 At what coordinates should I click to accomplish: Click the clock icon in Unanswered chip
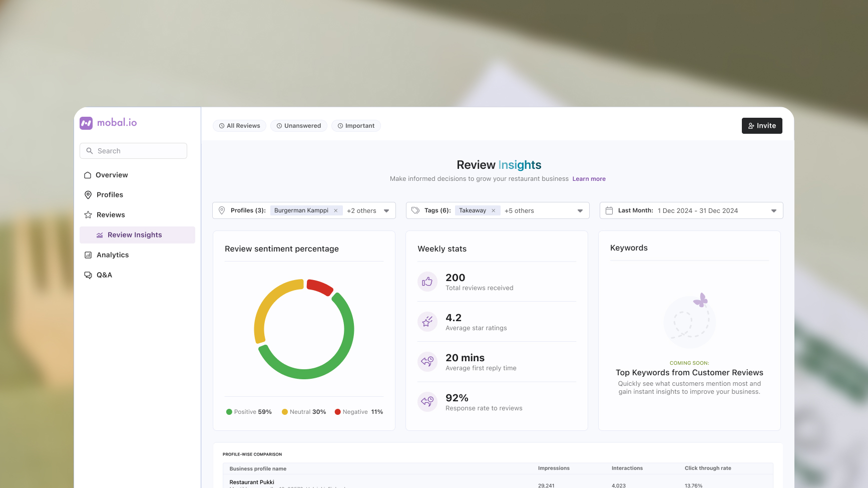pyautogui.click(x=279, y=126)
